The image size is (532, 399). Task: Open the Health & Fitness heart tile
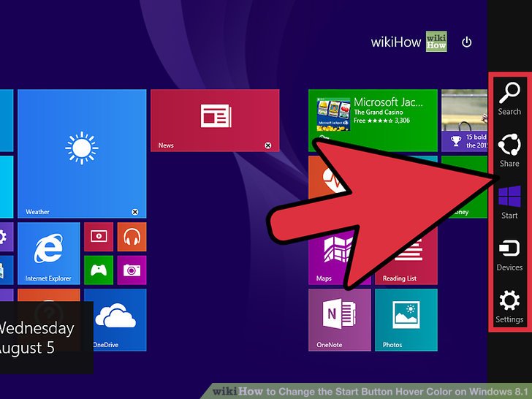pos(327,176)
